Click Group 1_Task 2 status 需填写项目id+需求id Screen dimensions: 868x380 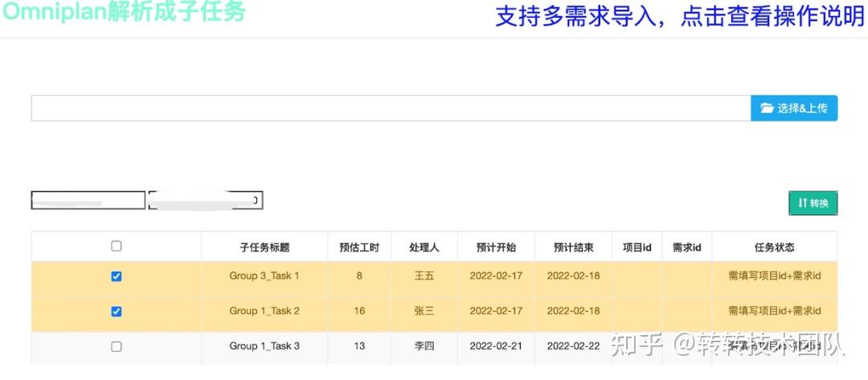pyautogui.click(x=775, y=311)
